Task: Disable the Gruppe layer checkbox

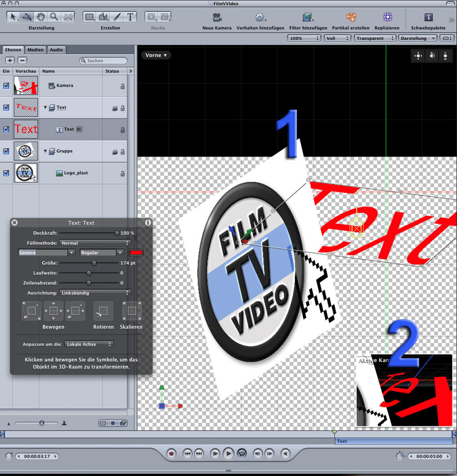Action: coord(6,151)
